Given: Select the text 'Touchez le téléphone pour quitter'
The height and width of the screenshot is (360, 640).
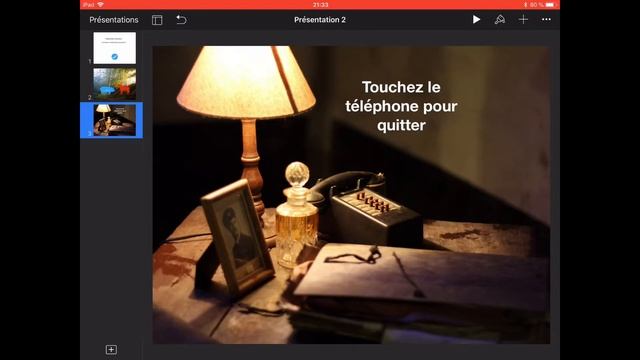Looking at the screenshot, I should (x=401, y=106).
